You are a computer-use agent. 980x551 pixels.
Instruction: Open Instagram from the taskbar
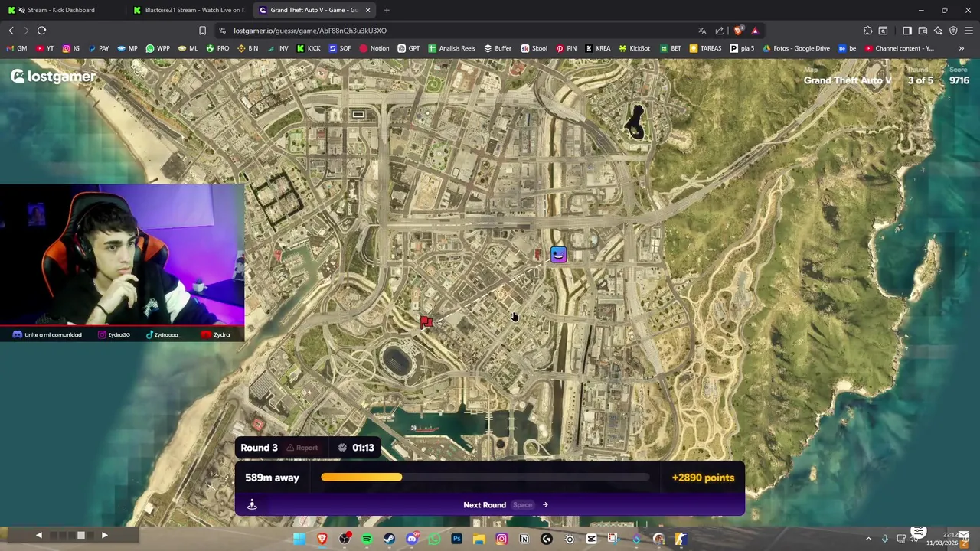point(501,540)
